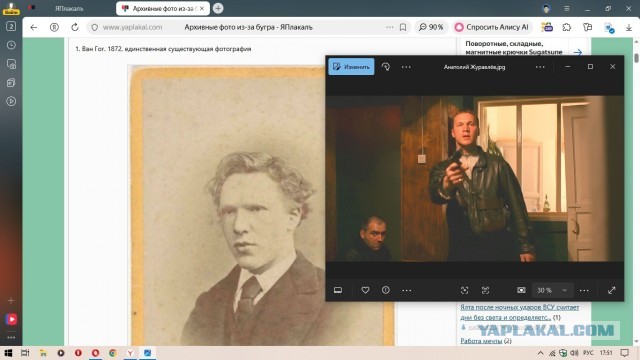Viewport: 640px width, 360px height.
Task: Add photo to favorites with the heart icon
Action: coord(365,290)
